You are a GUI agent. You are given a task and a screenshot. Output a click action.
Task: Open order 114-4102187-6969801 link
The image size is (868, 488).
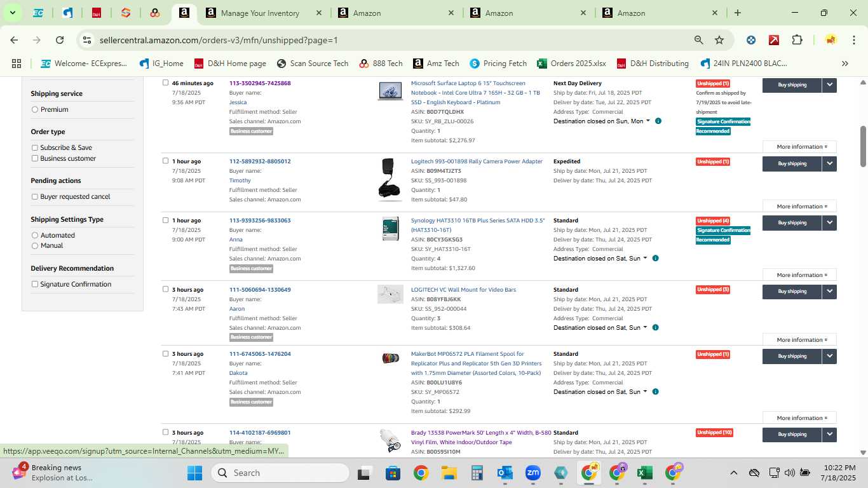pos(260,433)
